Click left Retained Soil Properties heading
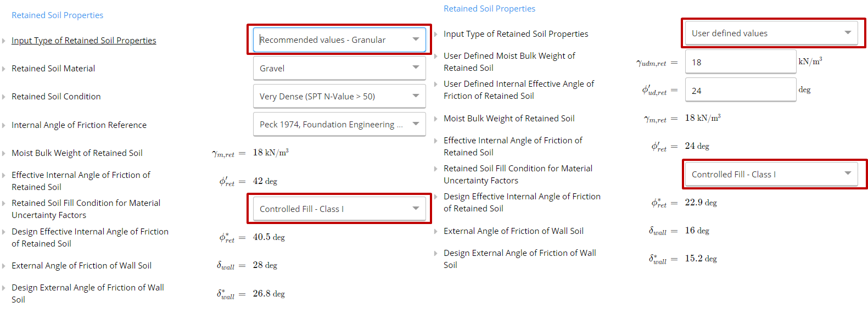Viewport: 868px width, 313px height. point(57,15)
